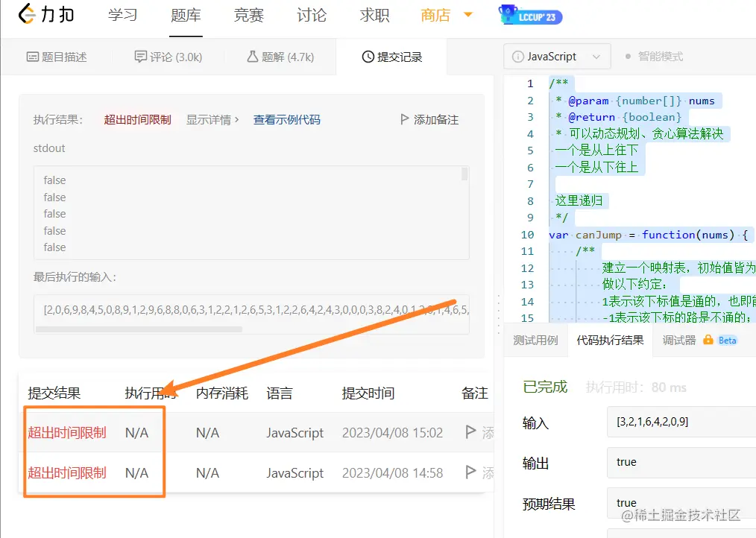This screenshot has width=756, height=538.
Task: Open the 商店 link
Action: pyautogui.click(x=435, y=15)
